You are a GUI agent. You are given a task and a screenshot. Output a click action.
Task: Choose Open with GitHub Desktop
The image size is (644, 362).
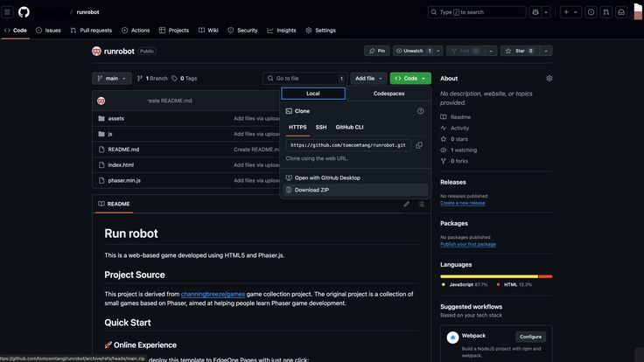(355, 178)
